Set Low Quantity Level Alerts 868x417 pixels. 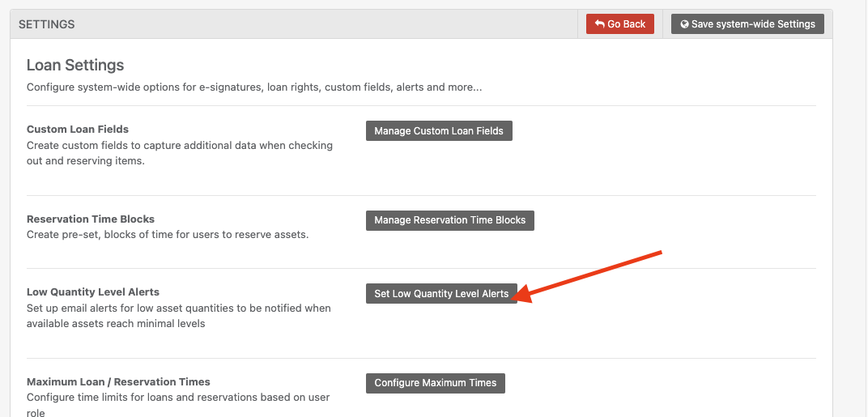tap(441, 293)
